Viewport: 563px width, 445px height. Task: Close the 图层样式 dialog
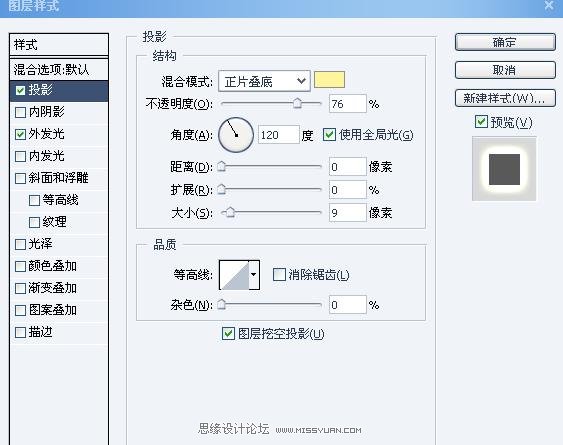[550, 6]
